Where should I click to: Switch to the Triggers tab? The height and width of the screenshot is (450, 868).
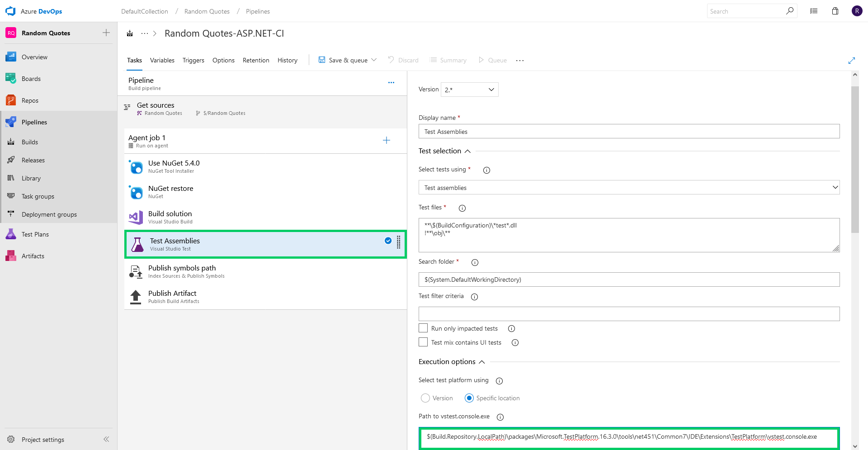click(x=193, y=60)
